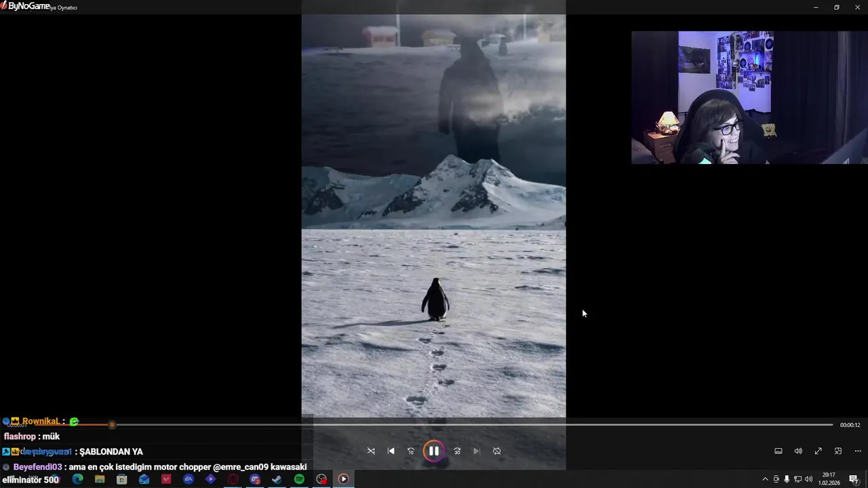Skip forward 30 seconds
Viewport: 868px width, 488px height.
457,451
